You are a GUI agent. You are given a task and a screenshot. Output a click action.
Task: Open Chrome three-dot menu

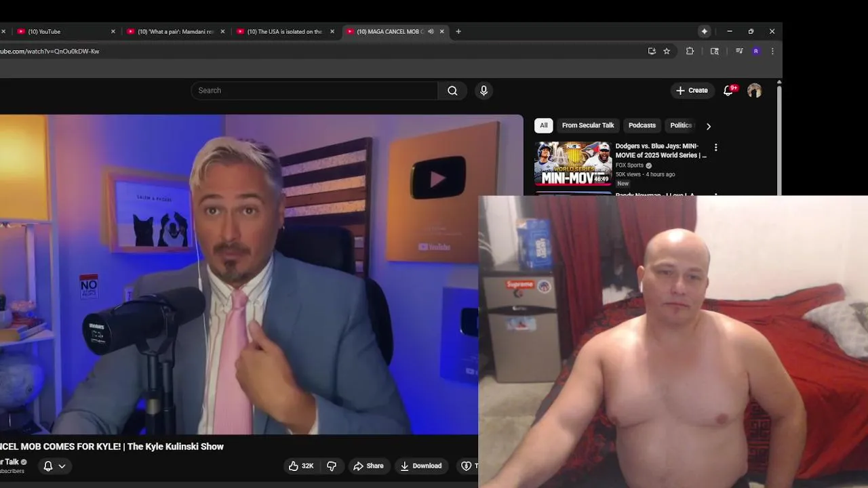pyautogui.click(x=772, y=51)
